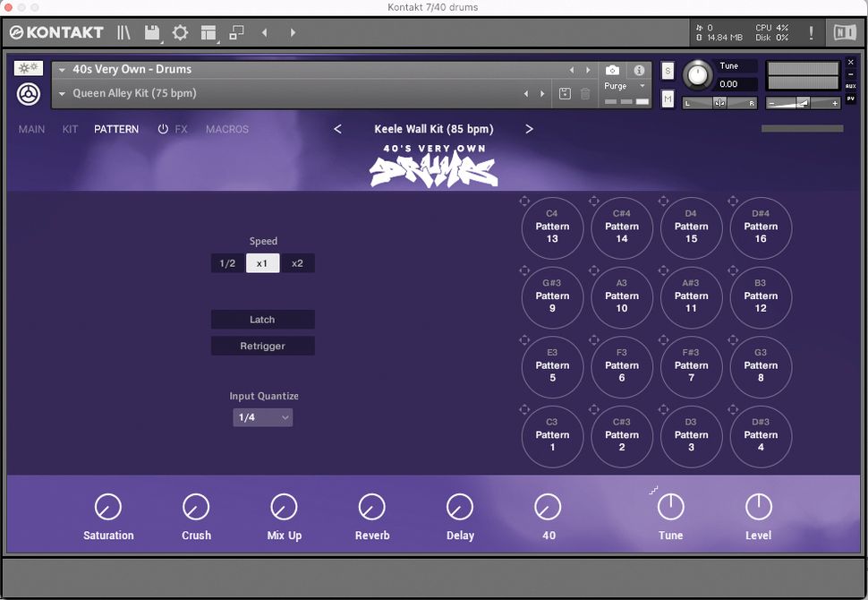Open Kontakt options via the gear icon
Screen dimensions: 868x600
[180, 32]
